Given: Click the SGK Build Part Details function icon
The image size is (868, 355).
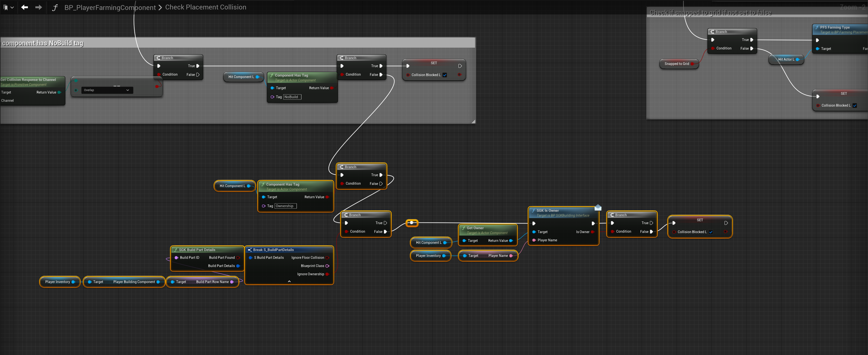Looking at the screenshot, I should coord(175,250).
